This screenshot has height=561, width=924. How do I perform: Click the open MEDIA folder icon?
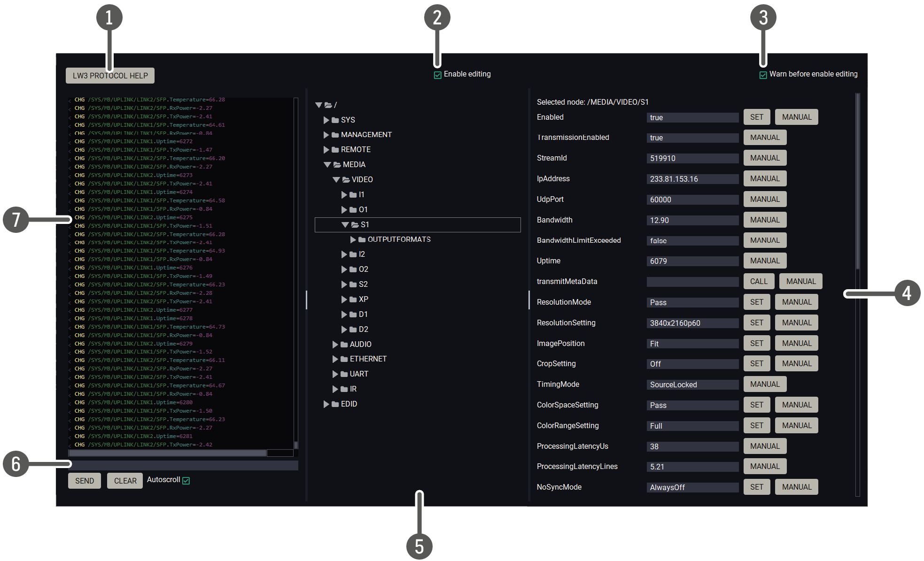point(337,165)
